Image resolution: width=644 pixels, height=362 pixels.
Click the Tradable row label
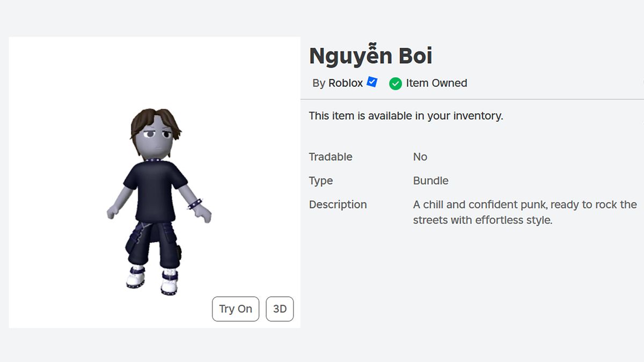[x=330, y=157]
